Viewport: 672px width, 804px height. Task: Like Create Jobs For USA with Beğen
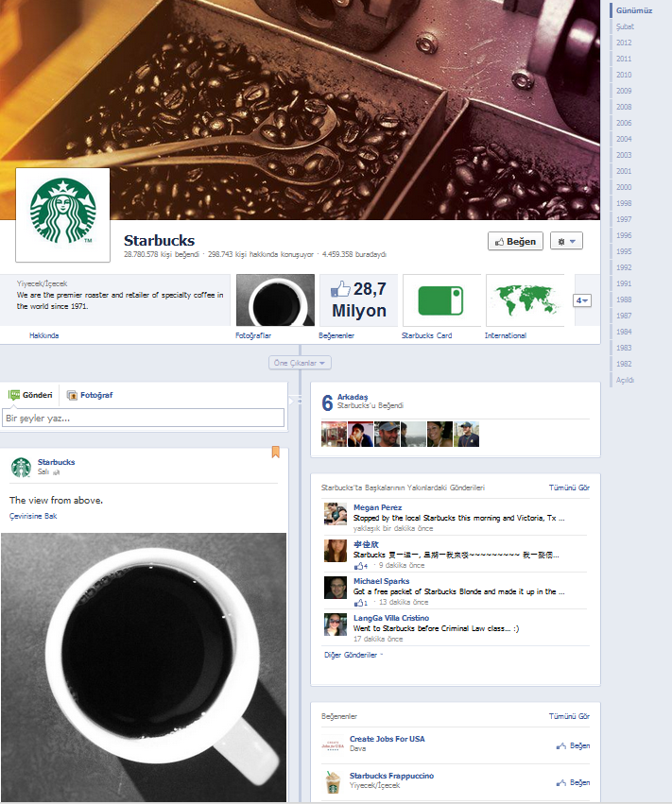(573, 746)
